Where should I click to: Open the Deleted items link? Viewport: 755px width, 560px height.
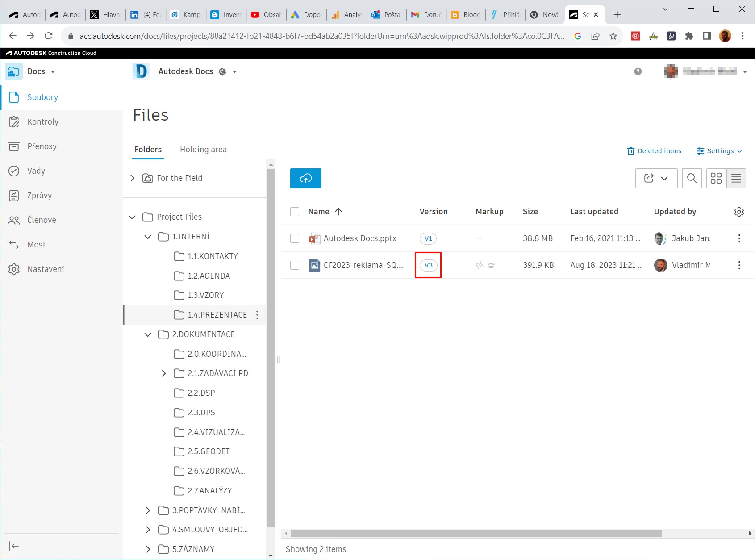coord(655,151)
